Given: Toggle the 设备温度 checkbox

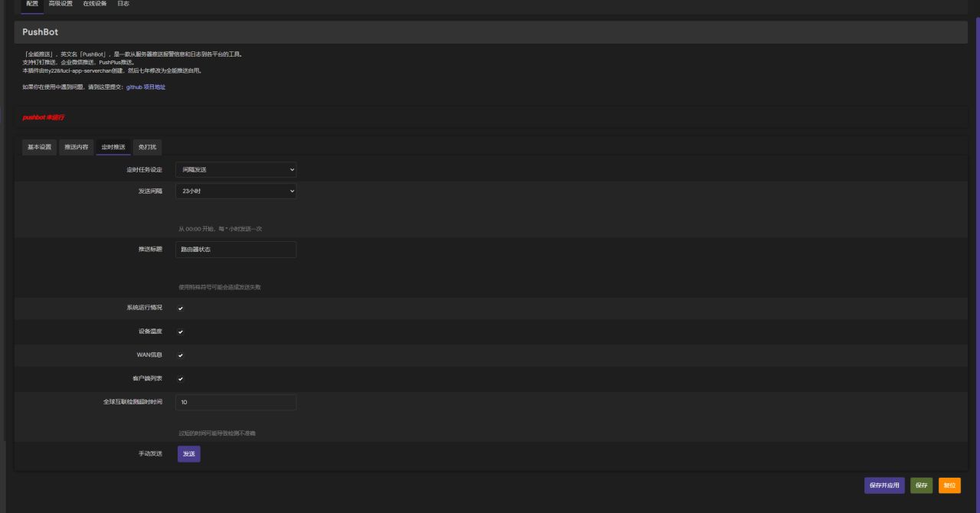Looking at the screenshot, I should point(181,332).
